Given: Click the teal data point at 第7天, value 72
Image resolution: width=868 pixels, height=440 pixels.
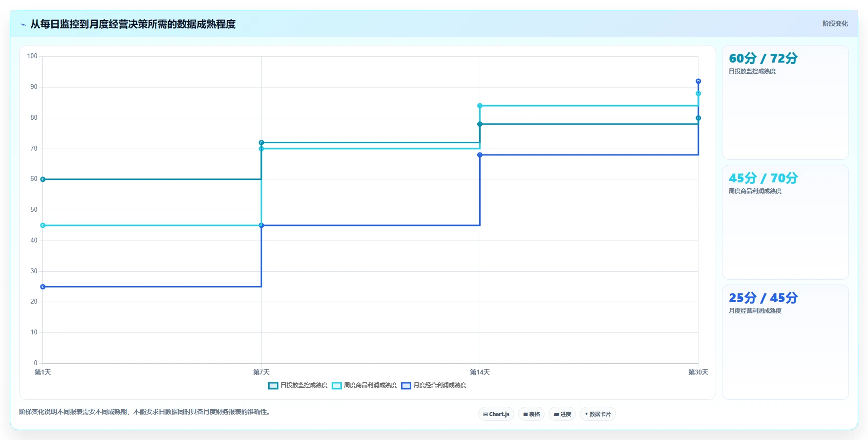Looking at the screenshot, I should pyautogui.click(x=261, y=143).
